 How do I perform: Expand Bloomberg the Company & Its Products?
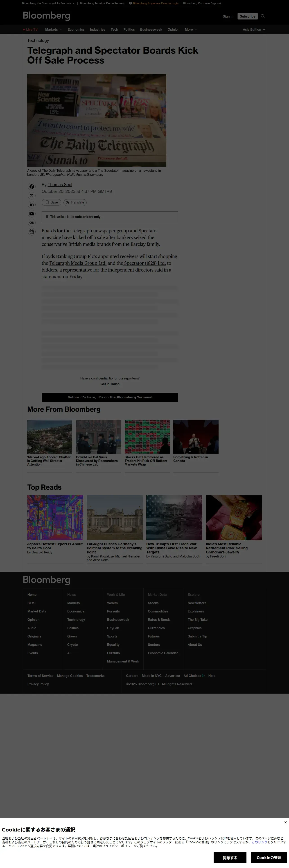pos(48,3)
